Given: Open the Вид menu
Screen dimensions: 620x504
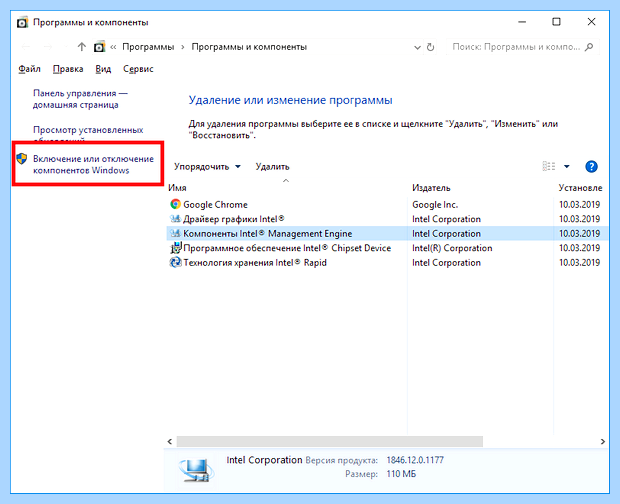Looking at the screenshot, I should pyautogui.click(x=103, y=69).
